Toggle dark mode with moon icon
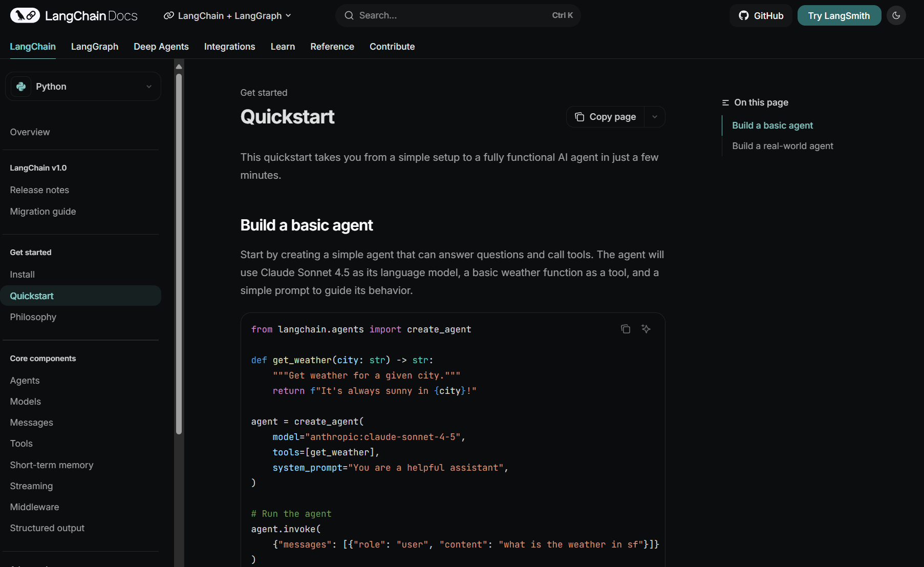Image resolution: width=924 pixels, height=567 pixels. pyautogui.click(x=896, y=15)
